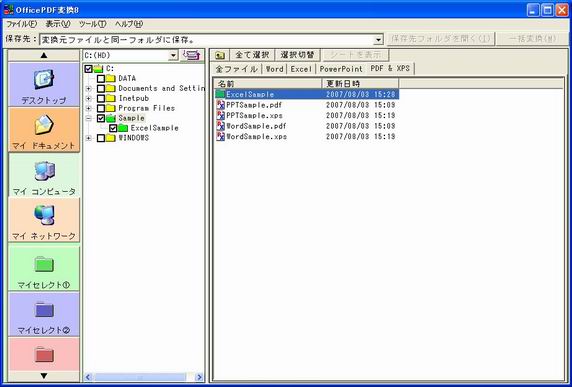Click the 選択切替 button
Screen dimensions: 572x387
[x=297, y=55]
